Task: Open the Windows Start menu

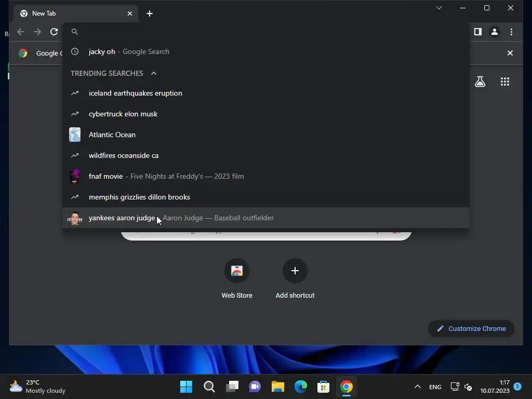Action: (x=186, y=387)
